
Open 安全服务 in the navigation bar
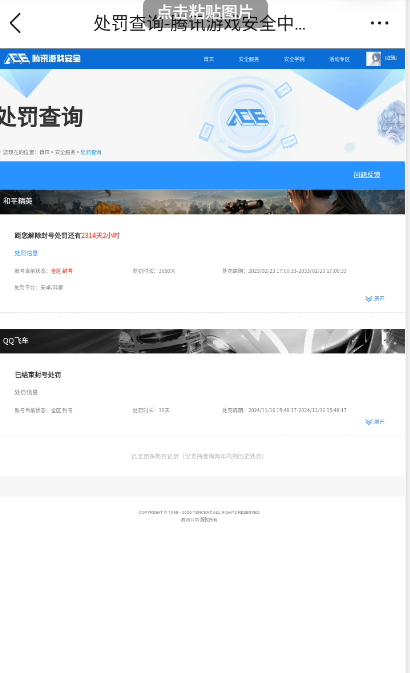tap(249, 59)
